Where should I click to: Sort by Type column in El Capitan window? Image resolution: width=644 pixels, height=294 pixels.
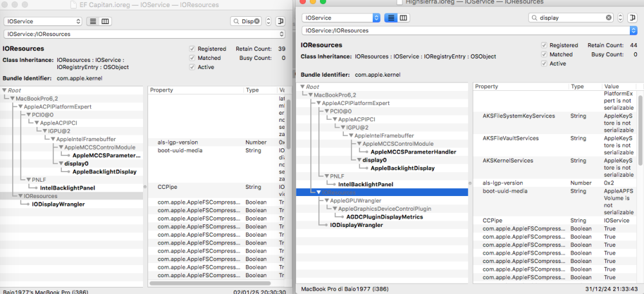(260, 90)
